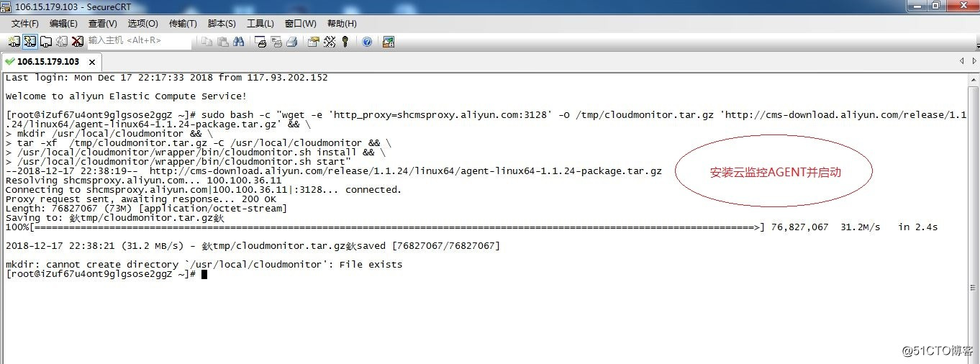The height and width of the screenshot is (364, 980).
Task: Click inside the host input field
Action: click(x=139, y=41)
